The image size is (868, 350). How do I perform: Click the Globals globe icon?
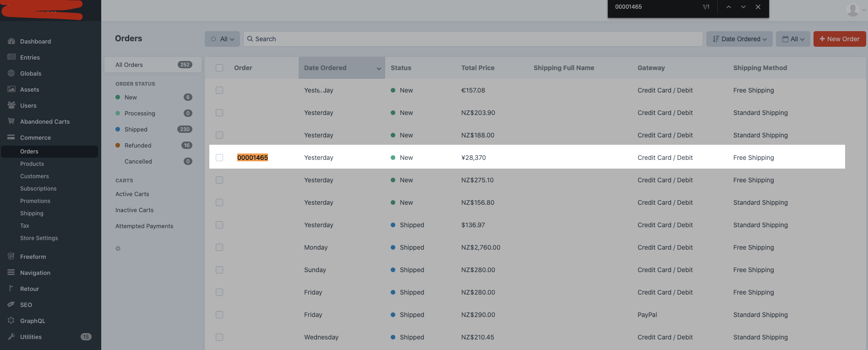(x=11, y=73)
